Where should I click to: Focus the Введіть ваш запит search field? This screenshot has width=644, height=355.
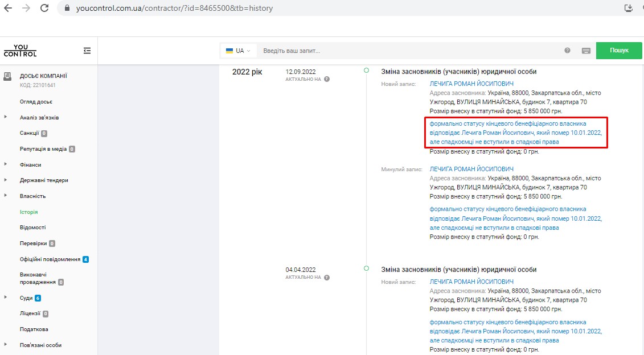[411, 51]
